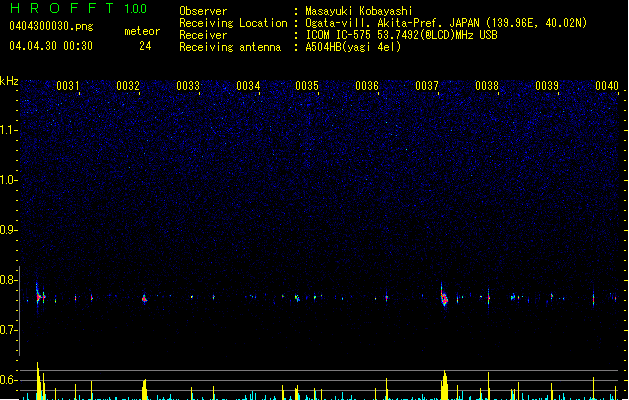This screenshot has height=400, width=629.
Task: Click the date stamp 04.04.30 00:30
Action: (51, 46)
